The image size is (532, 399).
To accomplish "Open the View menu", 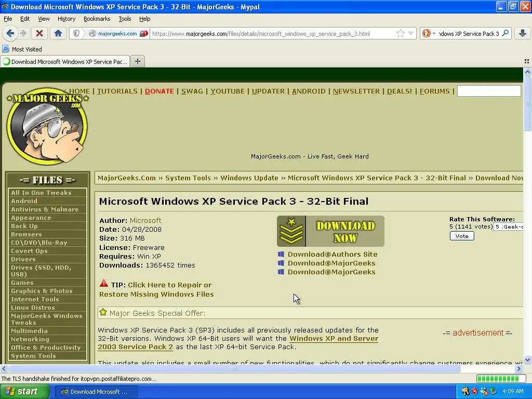I will click(x=44, y=19).
